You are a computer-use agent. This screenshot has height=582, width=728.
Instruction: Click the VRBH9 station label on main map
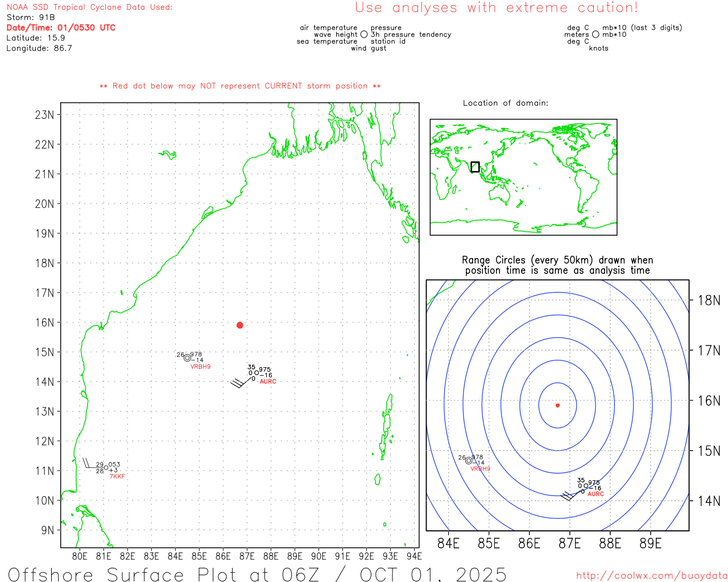(201, 367)
